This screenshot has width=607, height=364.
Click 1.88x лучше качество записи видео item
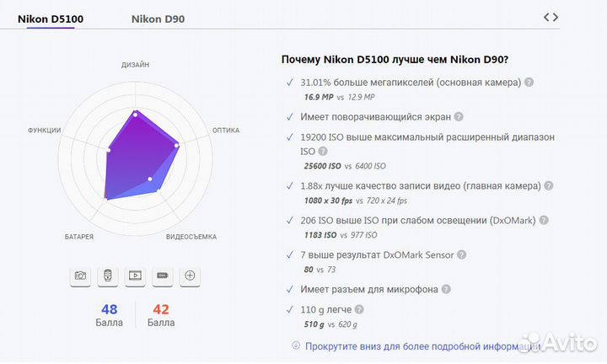click(x=421, y=186)
